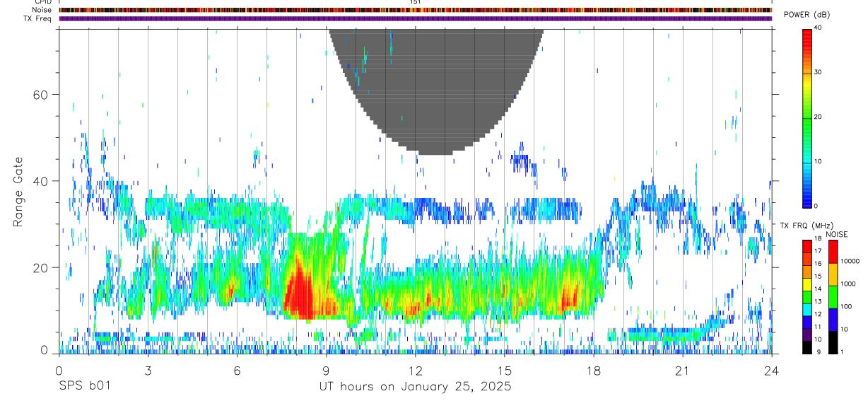Click the multicolored Noise strip above the plot

pyautogui.click(x=415, y=10)
